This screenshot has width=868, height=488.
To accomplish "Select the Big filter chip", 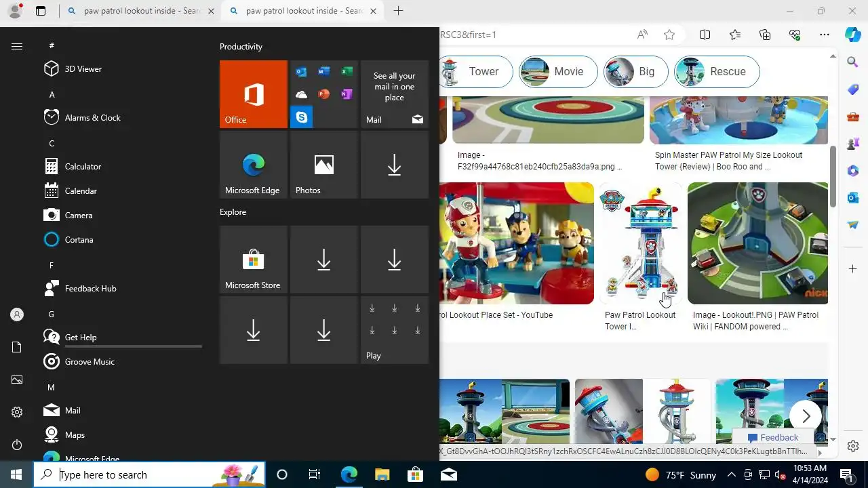I will point(635,72).
